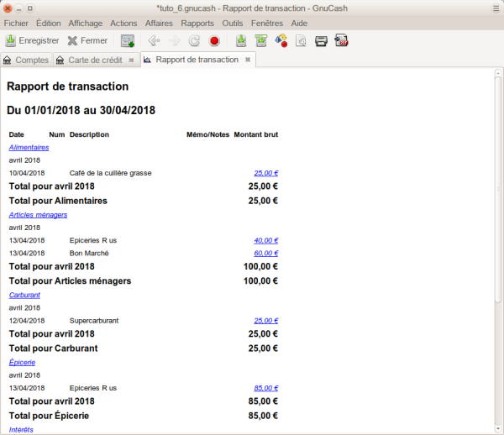Click the scrollbar up arrow
Viewport: 504px width, 435px height.
pyautogui.click(x=498, y=72)
